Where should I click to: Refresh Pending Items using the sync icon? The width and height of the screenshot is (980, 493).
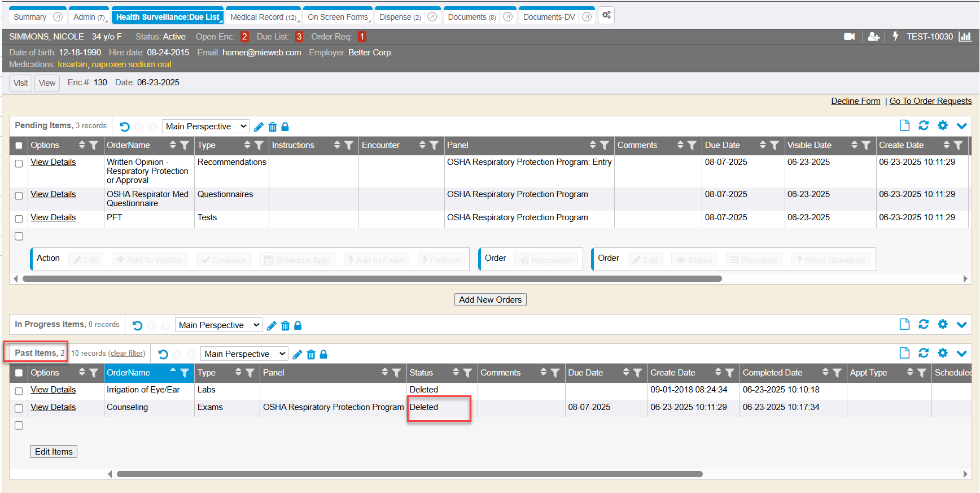pos(924,125)
